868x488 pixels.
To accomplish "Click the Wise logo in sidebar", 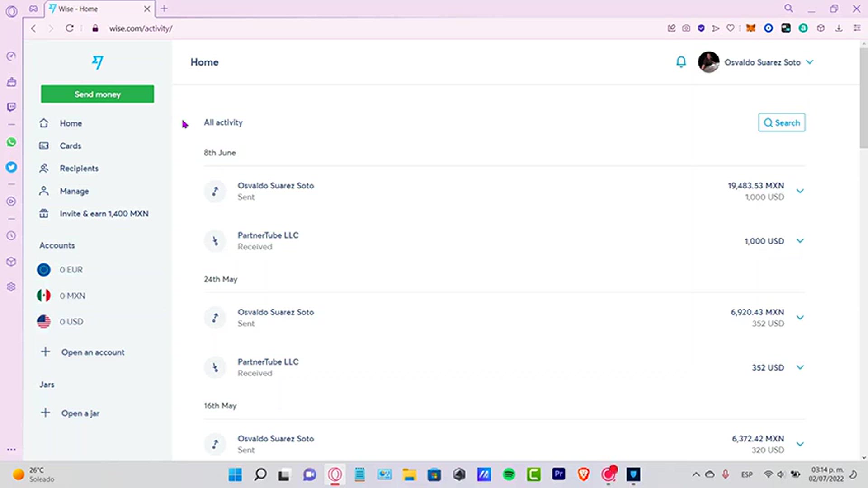I will pos(98,62).
